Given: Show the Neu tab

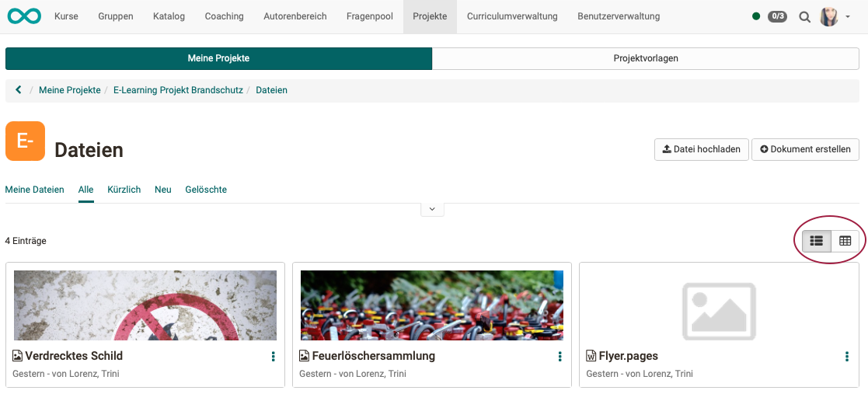Looking at the screenshot, I should point(162,190).
